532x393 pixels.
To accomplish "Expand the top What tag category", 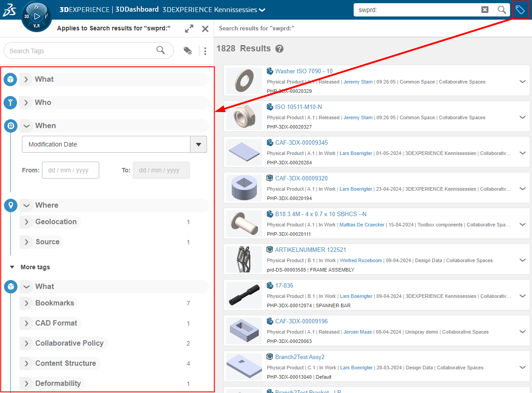I will pyautogui.click(x=26, y=79).
